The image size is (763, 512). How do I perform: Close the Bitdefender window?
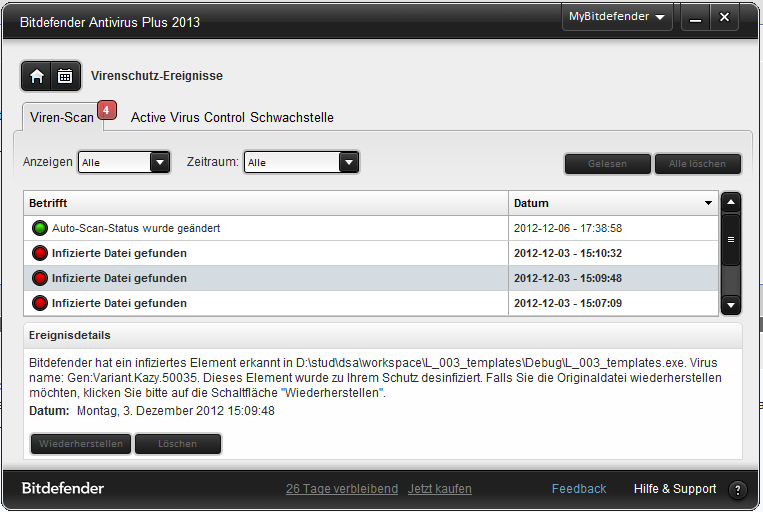point(724,18)
